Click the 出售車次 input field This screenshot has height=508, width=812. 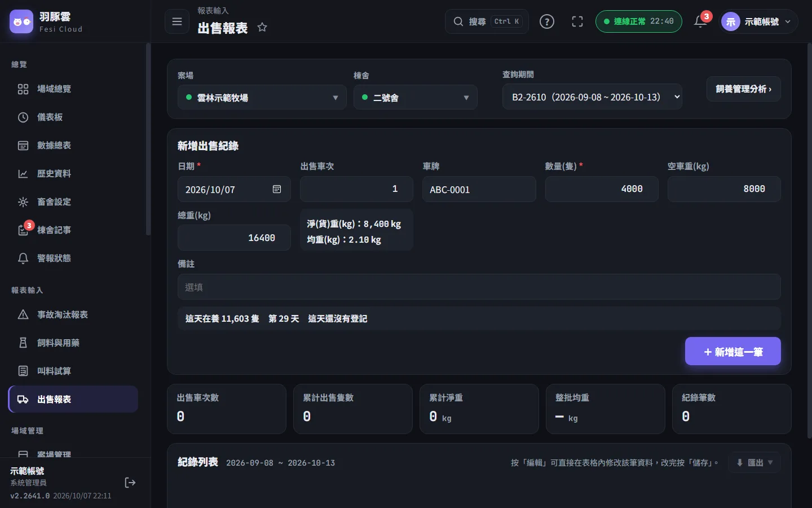(x=356, y=189)
